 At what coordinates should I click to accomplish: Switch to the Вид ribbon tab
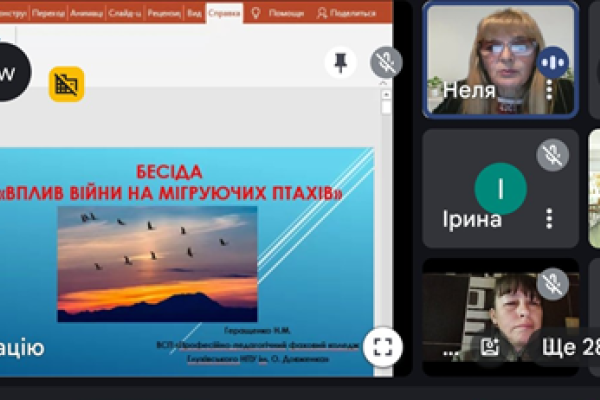(x=196, y=14)
